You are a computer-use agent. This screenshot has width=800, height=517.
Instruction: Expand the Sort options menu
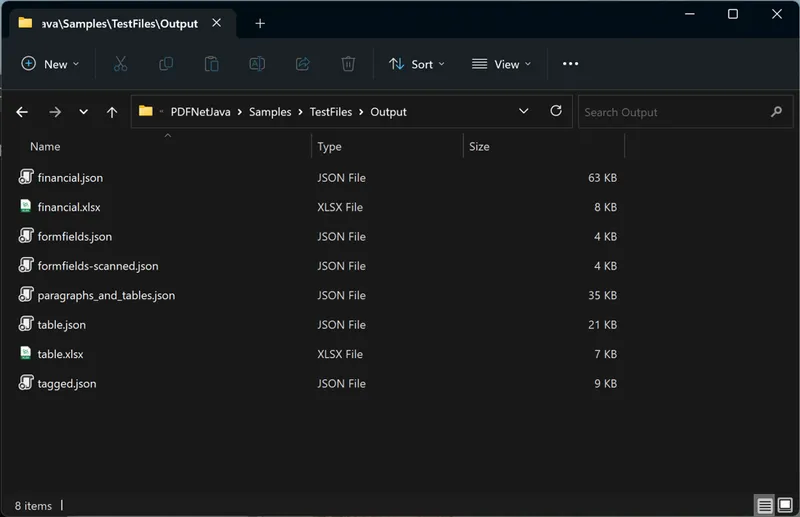click(417, 64)
